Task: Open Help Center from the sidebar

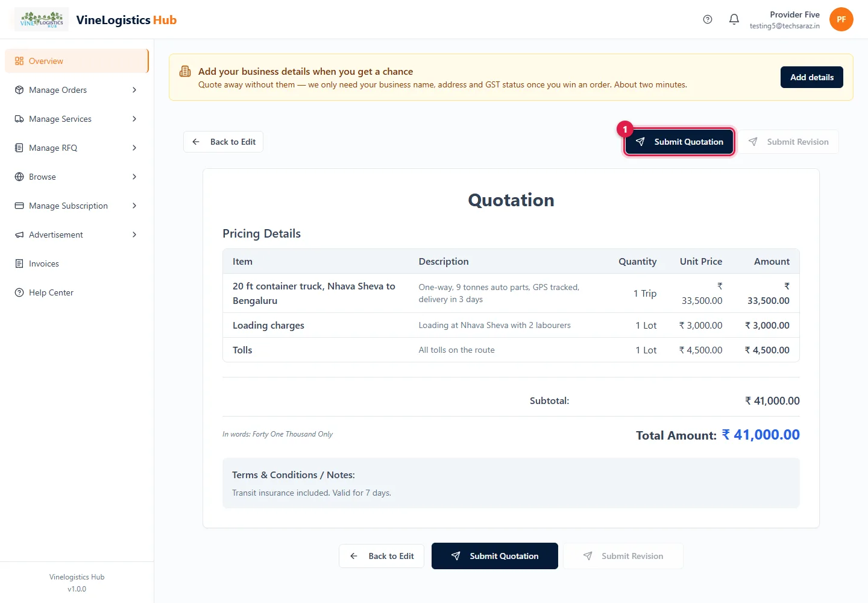Action: point(77,292)
